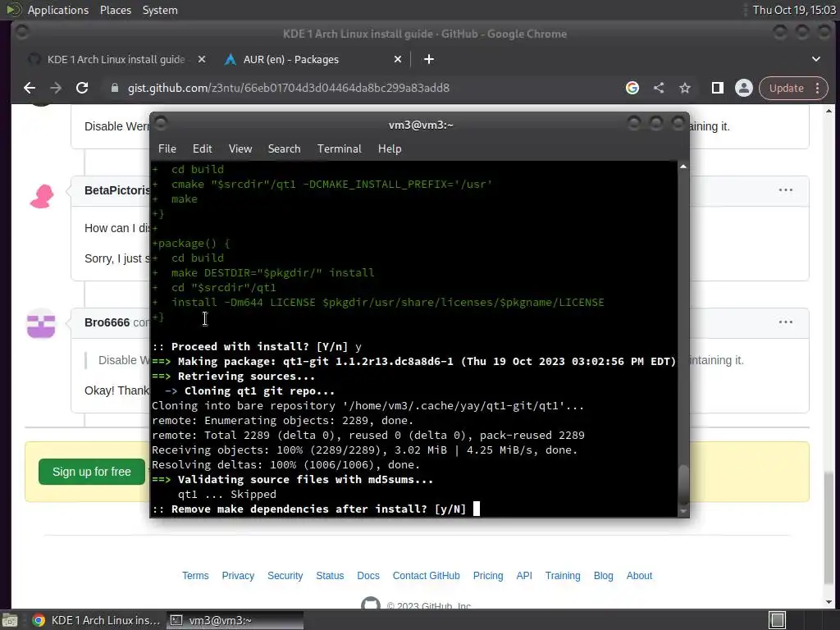Open the System menu
Viewport: 840px width, 630px height.
160,10
